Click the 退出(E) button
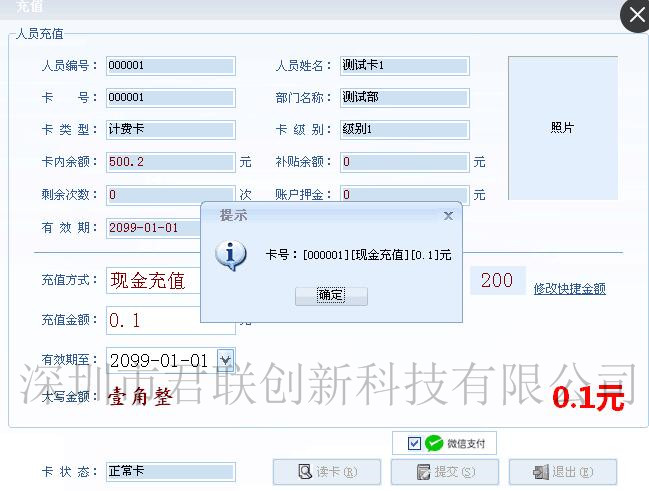The image size is (649, 491). (563, 472)
